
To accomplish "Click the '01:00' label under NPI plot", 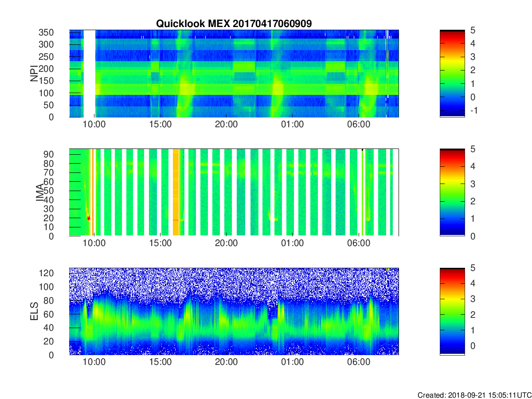I will pyautogui.click(x=292, y=125).
